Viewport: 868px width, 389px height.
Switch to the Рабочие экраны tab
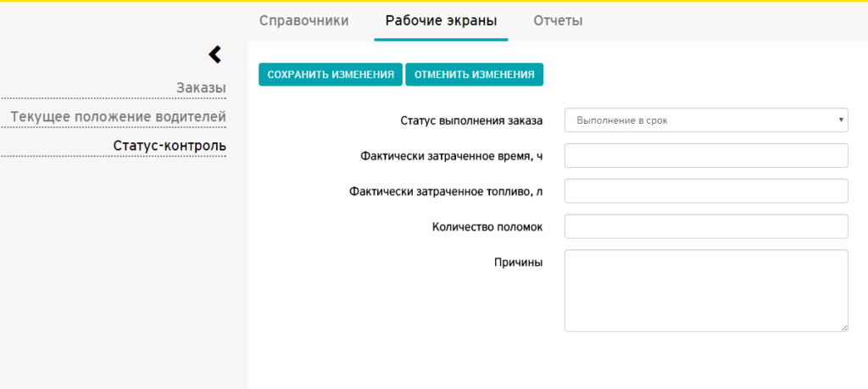[x=441, y=21]
